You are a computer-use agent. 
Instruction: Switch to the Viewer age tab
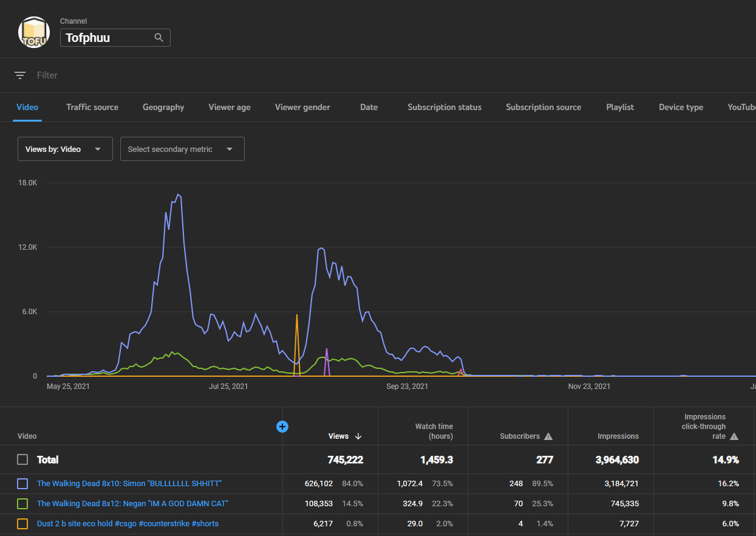tap(230, 107)
